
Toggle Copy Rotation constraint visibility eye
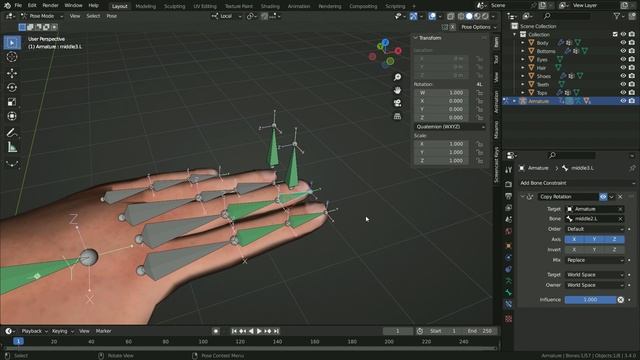coord(603,197)
